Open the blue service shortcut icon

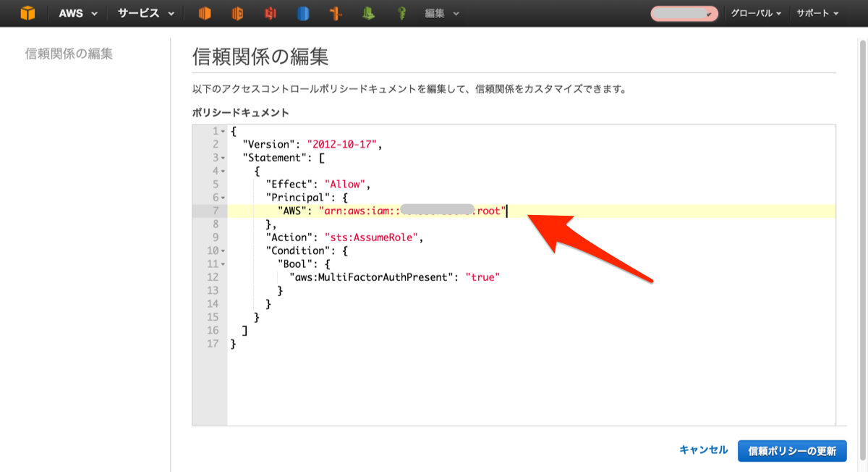point(304,13)
